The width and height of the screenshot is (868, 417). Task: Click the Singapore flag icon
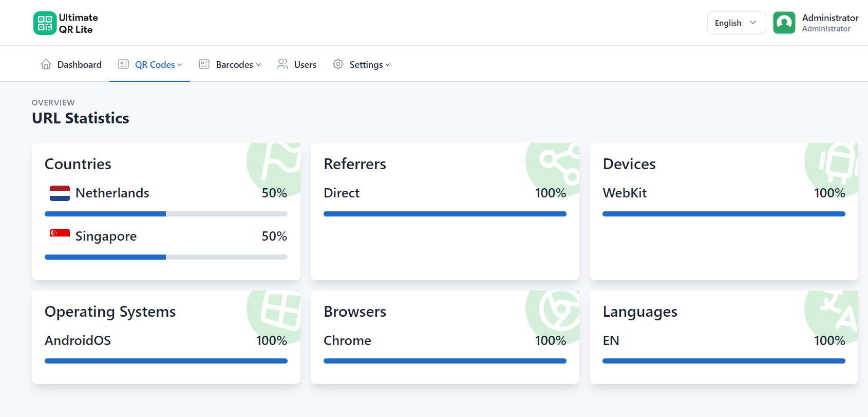pyautogui.click(x=60, y=237)
